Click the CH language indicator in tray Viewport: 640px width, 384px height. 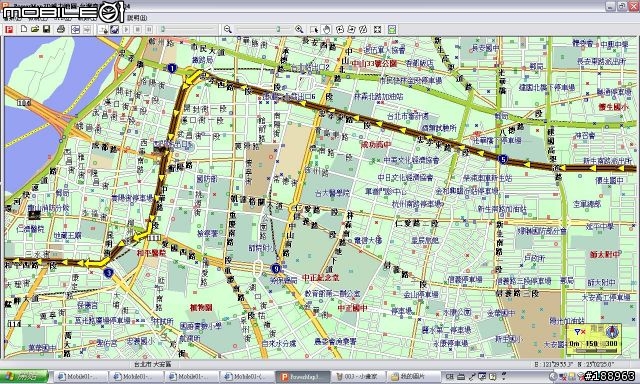coord(450,377)
